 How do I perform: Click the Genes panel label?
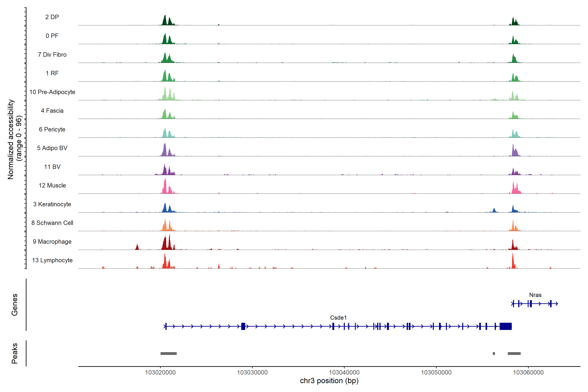[15, 304]
